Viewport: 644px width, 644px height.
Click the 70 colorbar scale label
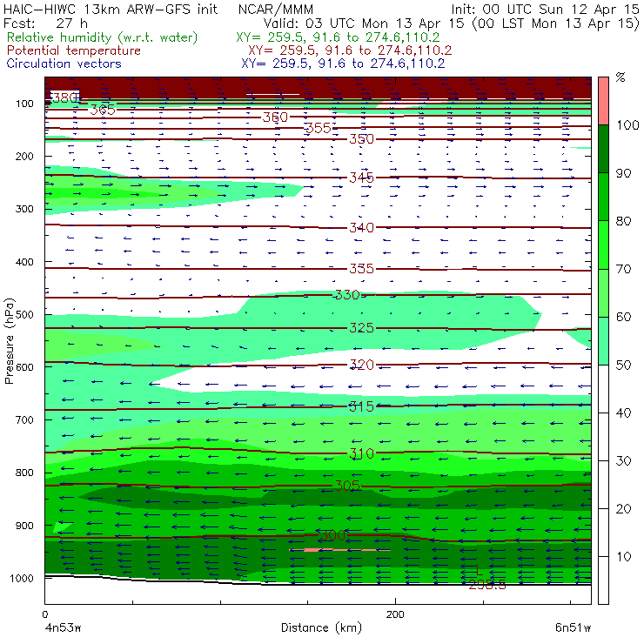pos(623,269)
